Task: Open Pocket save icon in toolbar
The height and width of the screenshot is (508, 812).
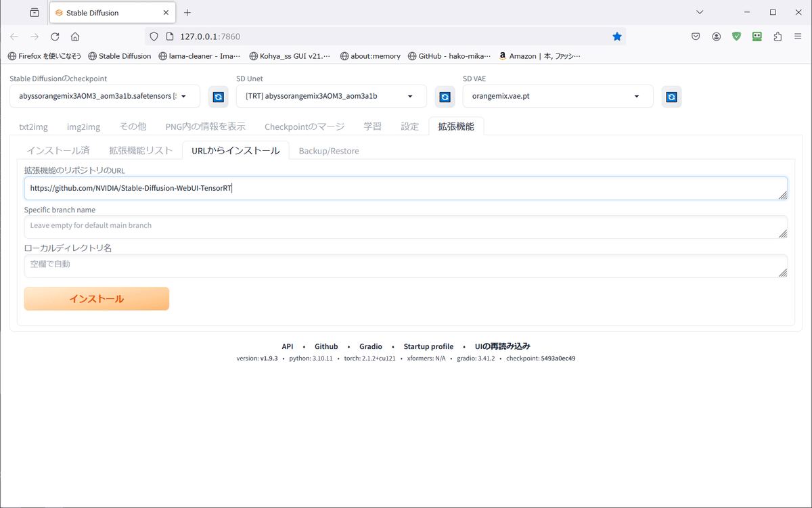Action: point(696,37)
